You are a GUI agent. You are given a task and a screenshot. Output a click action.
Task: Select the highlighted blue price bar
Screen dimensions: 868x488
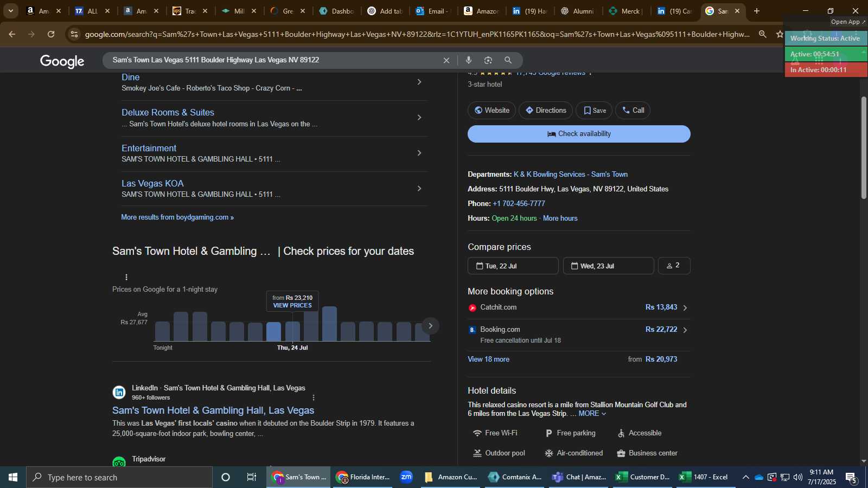(274, 332)
